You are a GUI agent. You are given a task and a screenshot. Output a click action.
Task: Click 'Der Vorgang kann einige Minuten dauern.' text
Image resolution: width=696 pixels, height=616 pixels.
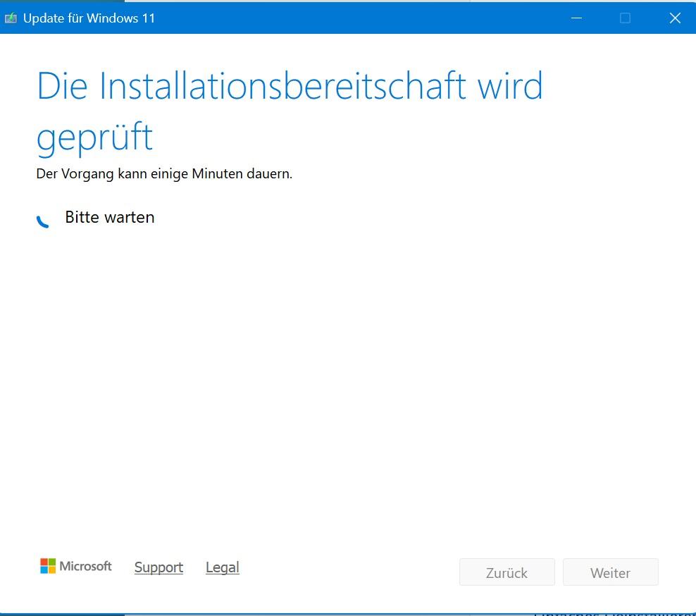tap(164, 173)
